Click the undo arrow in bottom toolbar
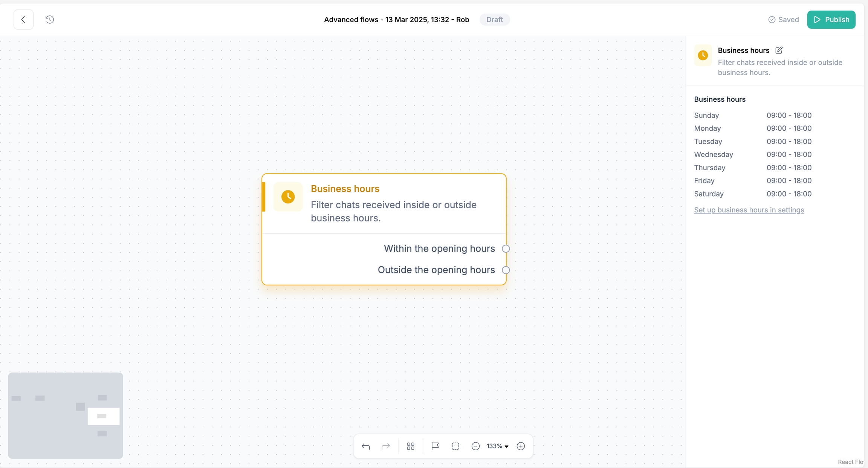 pyautogui.click(x=365, y=446)
